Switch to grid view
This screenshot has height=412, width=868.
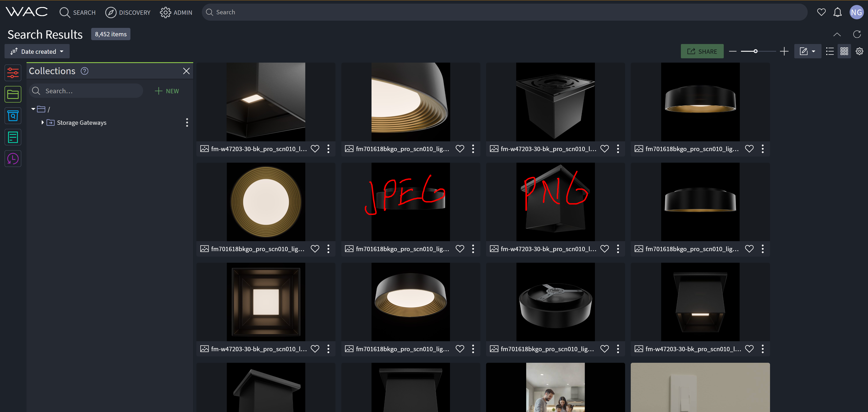[x=844, y=51]
